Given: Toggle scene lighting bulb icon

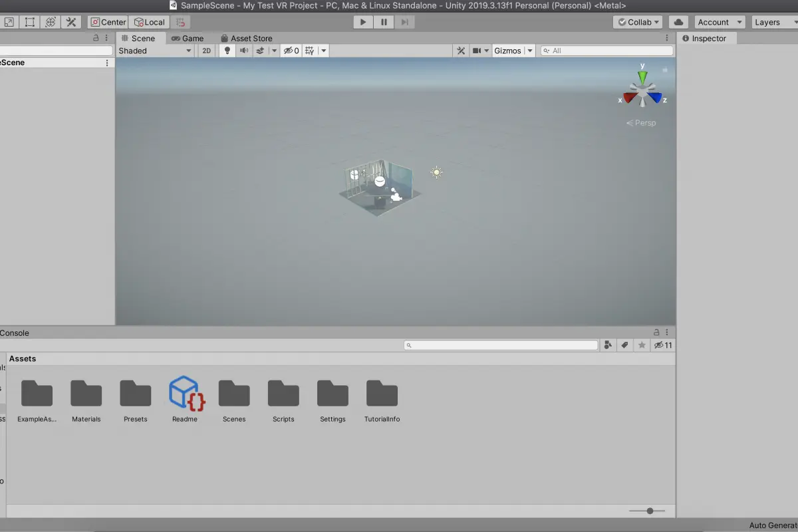Looking at the screenshot, I should (x=227, y=51).
